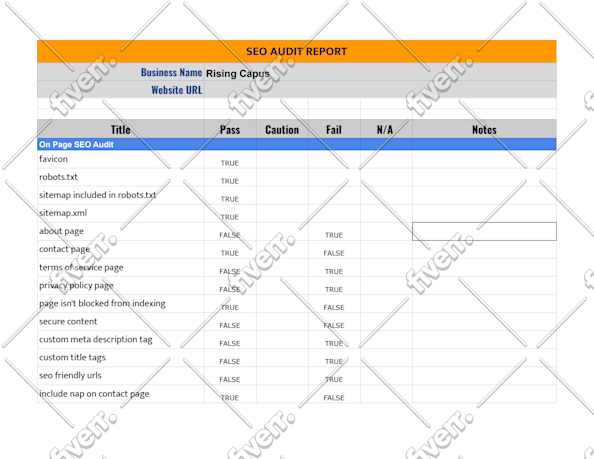Select the sitemap.xml row label
The width and height of the screenshot is (594, 459).
pos(121,213)
